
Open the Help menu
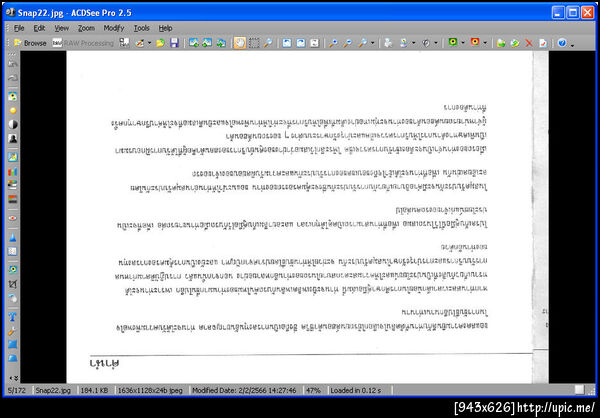point(165,28)
